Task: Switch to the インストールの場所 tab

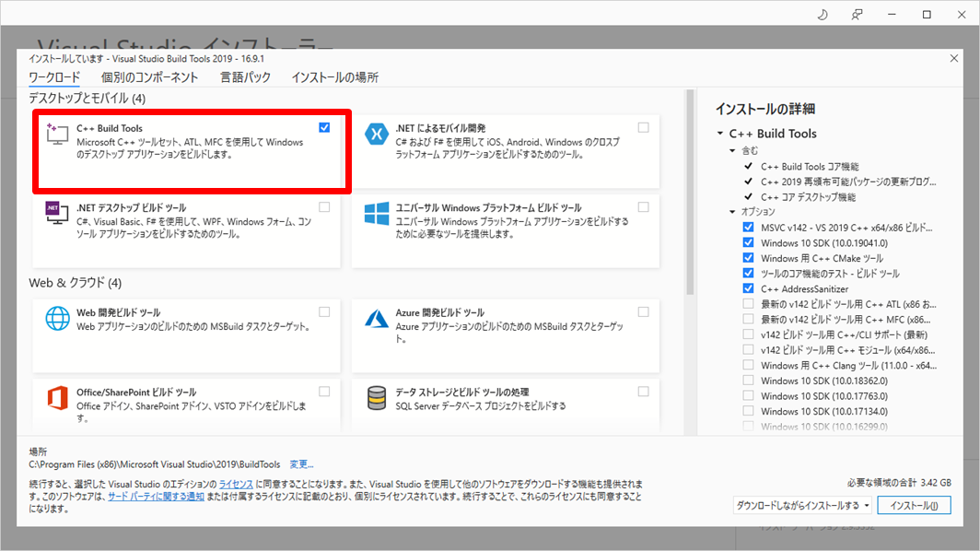Action: point(335,77)
